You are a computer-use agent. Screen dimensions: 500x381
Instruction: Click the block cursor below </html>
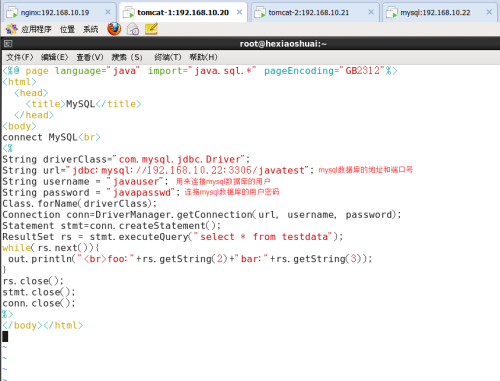click(x=5, y=336)
